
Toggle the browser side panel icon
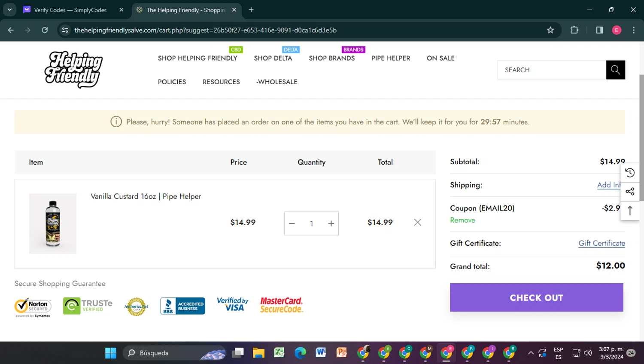[x=599, y=30]
